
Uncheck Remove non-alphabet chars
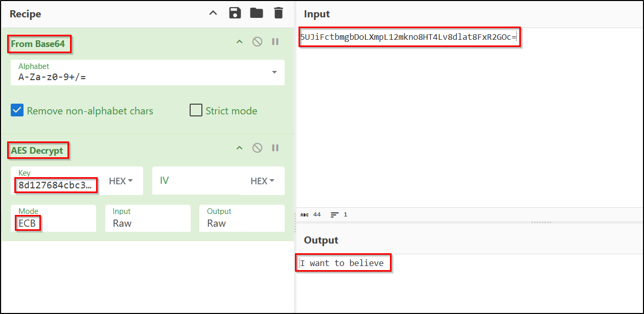[x=17, y=110]
